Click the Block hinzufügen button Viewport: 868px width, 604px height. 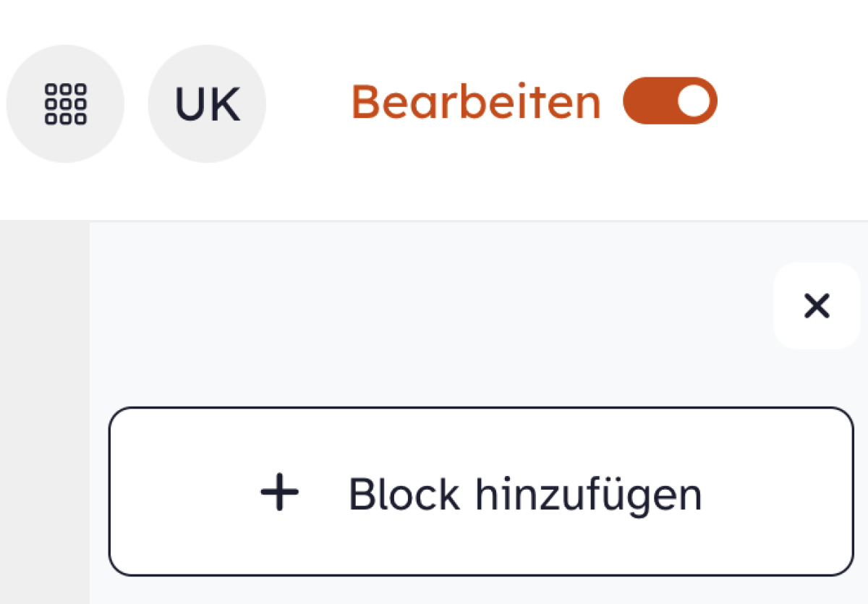[481, 492]
